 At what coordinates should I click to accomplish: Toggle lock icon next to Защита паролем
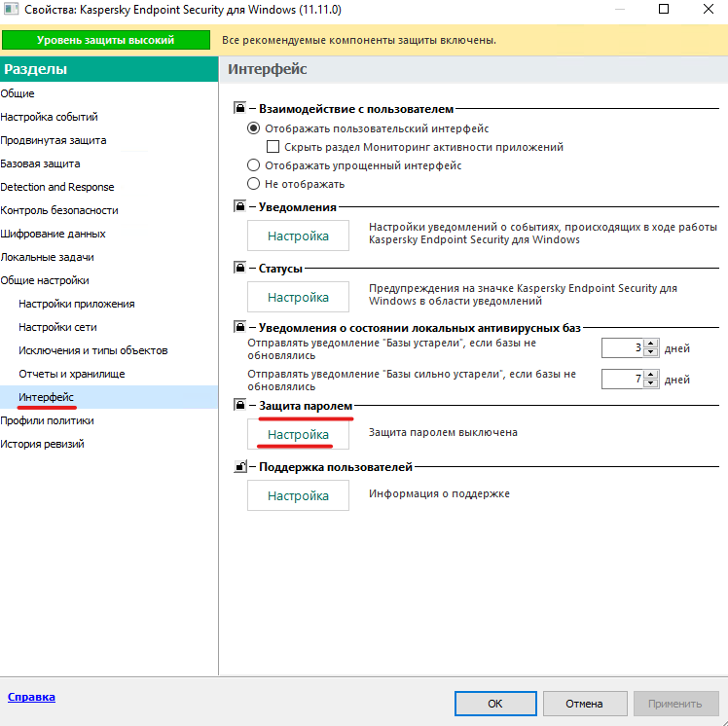click(x=239, y=405)
